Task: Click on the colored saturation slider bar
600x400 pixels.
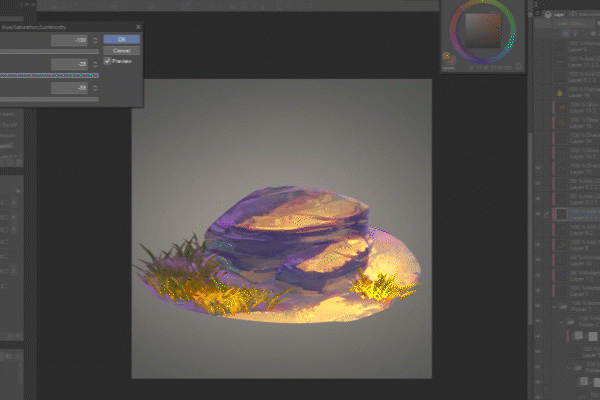Action: (49, 75)
